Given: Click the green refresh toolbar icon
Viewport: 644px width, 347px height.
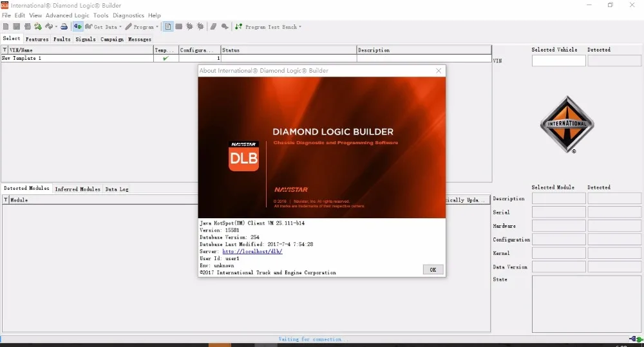Looking at the screenshot, I should point(38,26).
